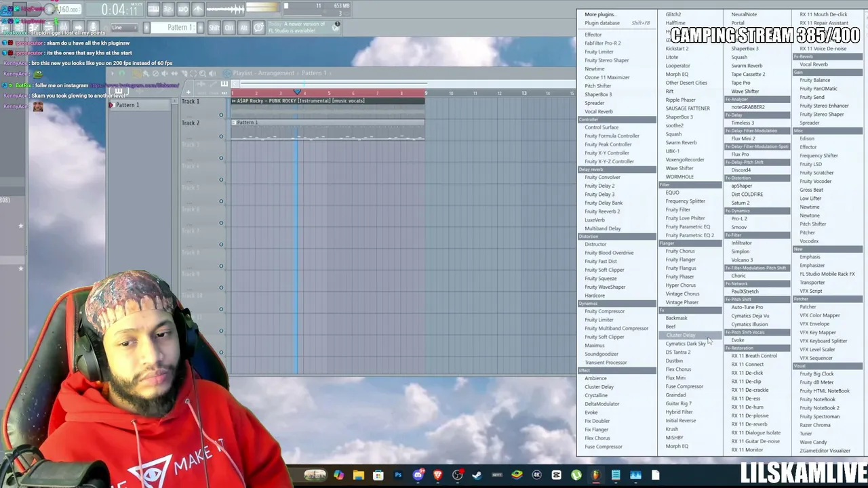Choose More plugins... from the plugin menu
Image resolution: width=868 pixels, height=488 pixels.
tap(599, 14)
